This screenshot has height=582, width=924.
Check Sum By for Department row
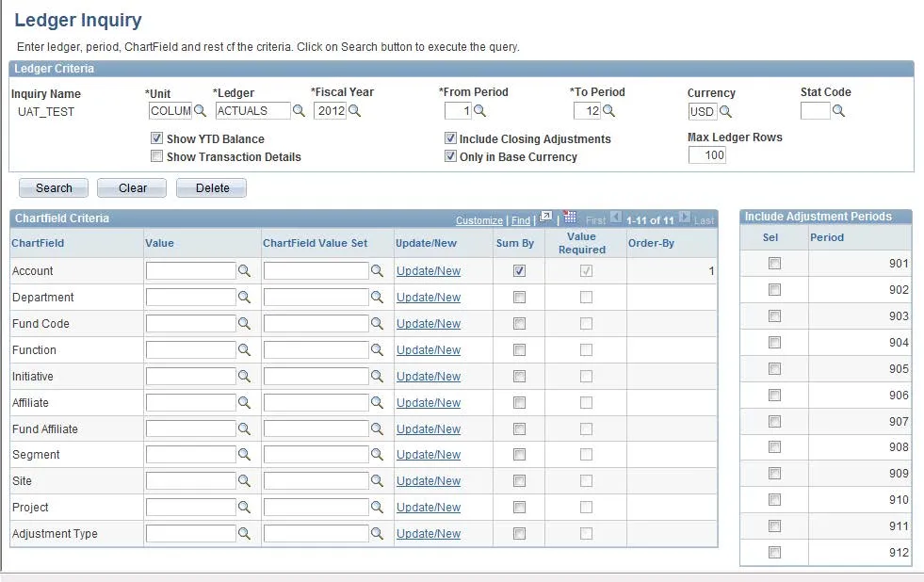pos(519,298)
